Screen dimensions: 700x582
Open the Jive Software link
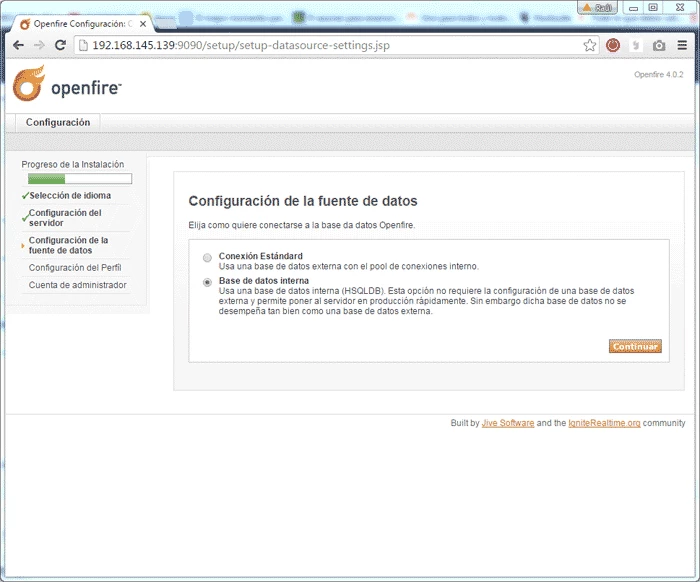click(508, 423)
